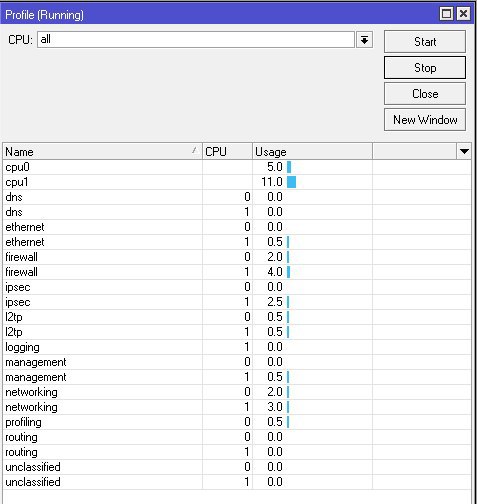Select the cpu1 row
The width and height of the screenshot is (477, 504).
pos(237,182)
